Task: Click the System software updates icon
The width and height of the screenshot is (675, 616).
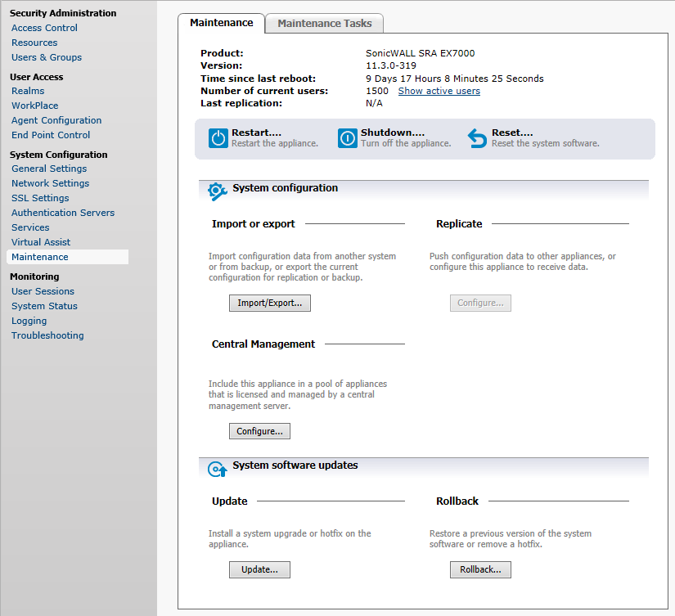Action: click(218, 469)
